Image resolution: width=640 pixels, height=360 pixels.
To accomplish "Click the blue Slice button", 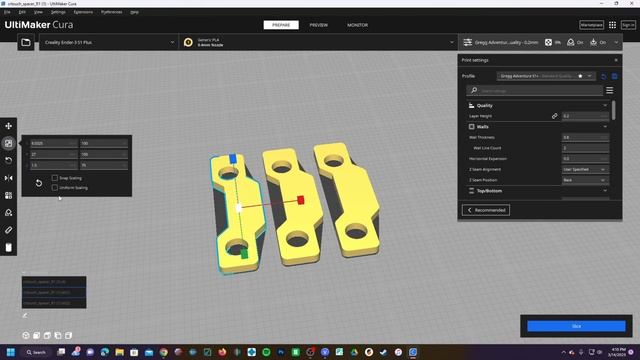I will click(x=576, y=326).
